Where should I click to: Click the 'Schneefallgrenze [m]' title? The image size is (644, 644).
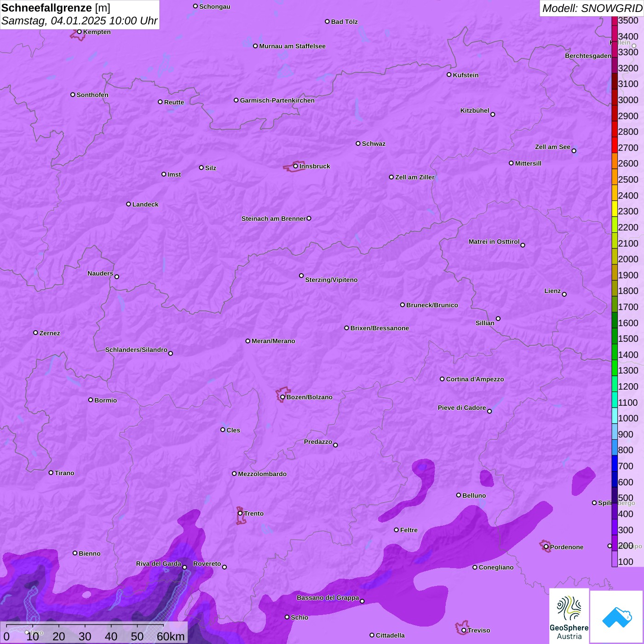(x=56, y=8)
